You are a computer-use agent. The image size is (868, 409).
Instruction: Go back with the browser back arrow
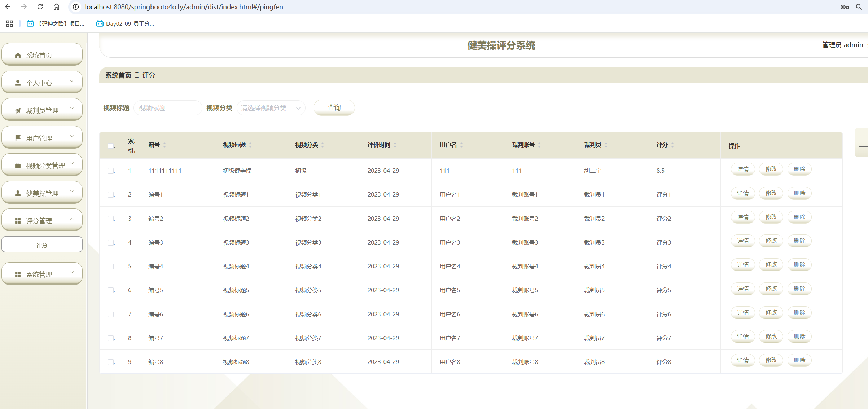pos(8,7)
